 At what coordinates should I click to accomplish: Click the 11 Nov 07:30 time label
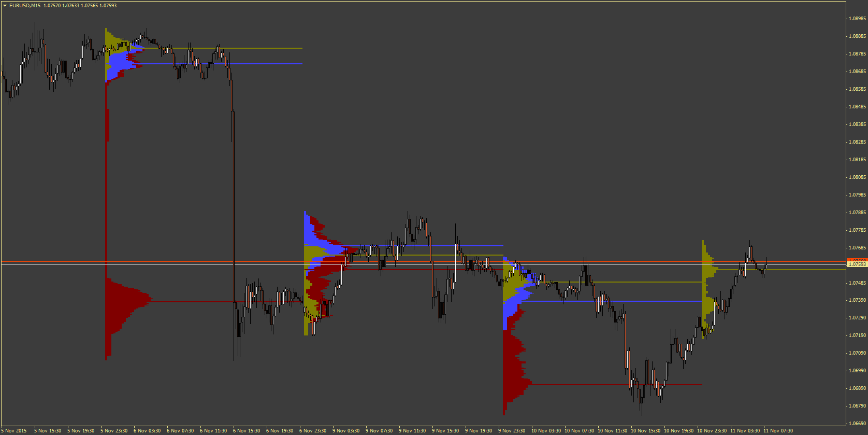tap(778, 431)
